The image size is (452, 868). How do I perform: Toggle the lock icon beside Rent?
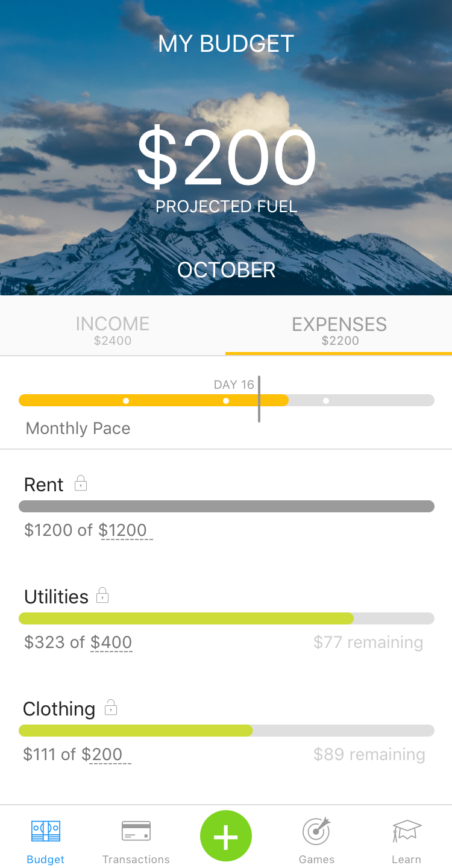[81, 483]
